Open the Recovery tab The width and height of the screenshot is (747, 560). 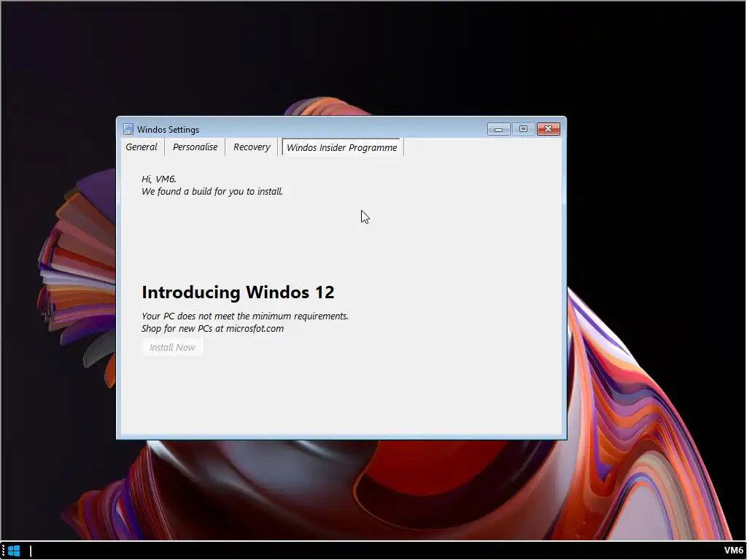click(x=252, y=147)
